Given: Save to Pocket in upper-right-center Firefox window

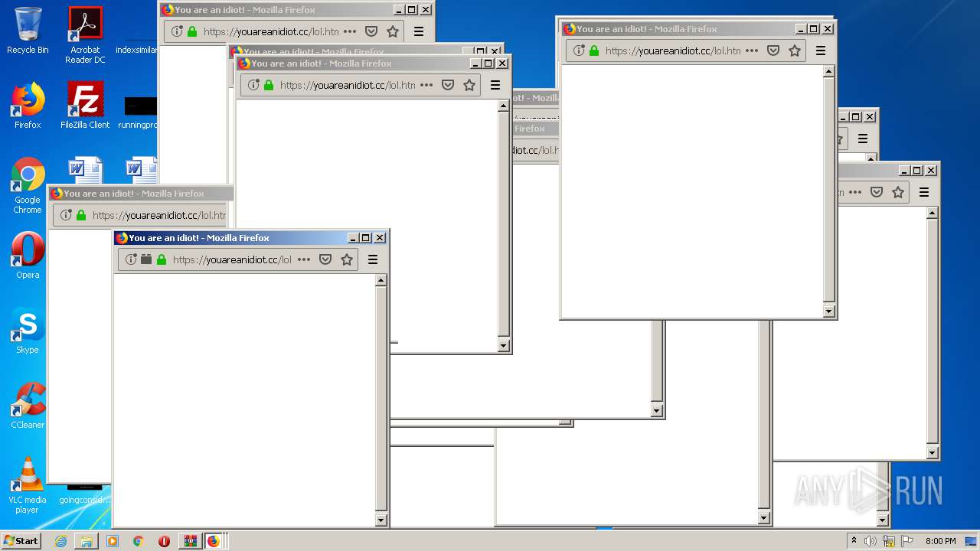Looking at the screenshot, I should click(x=773, y=51).
